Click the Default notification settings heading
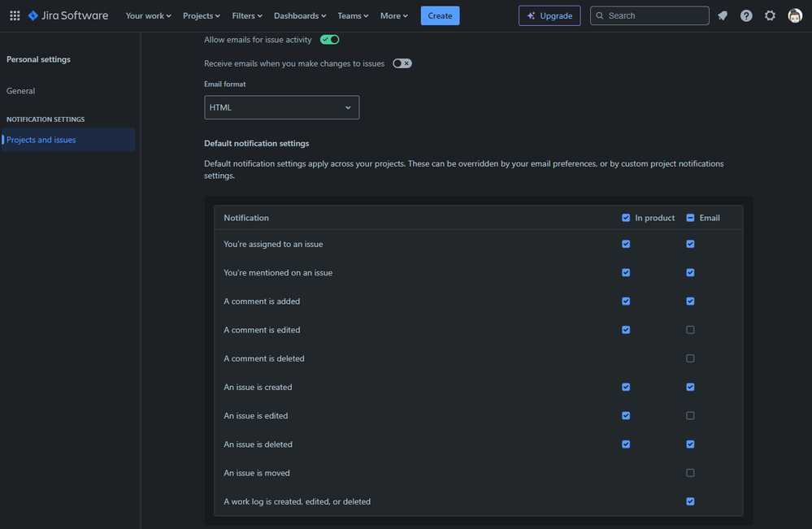 pyautogui.click(x=256, y=143)
